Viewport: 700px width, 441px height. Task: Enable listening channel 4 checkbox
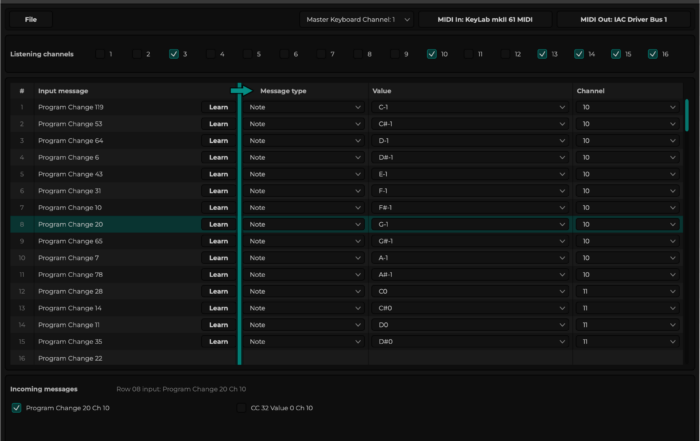click(211, 54)
